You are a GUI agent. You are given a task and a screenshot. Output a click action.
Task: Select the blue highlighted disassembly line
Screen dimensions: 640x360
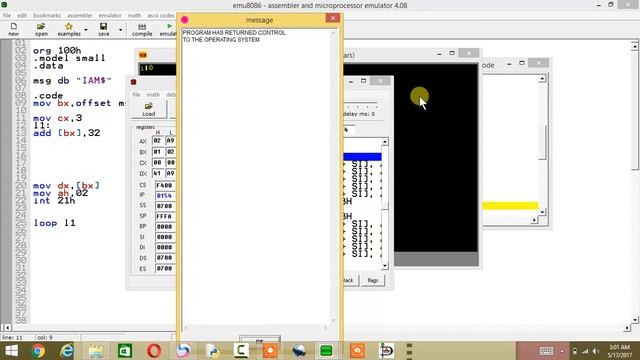(362, 157)
